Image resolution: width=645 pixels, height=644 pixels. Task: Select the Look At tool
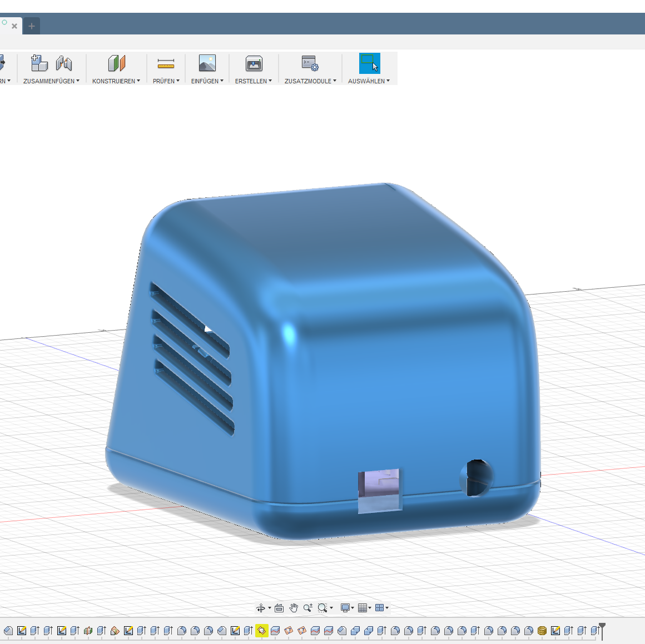[279, 607]
